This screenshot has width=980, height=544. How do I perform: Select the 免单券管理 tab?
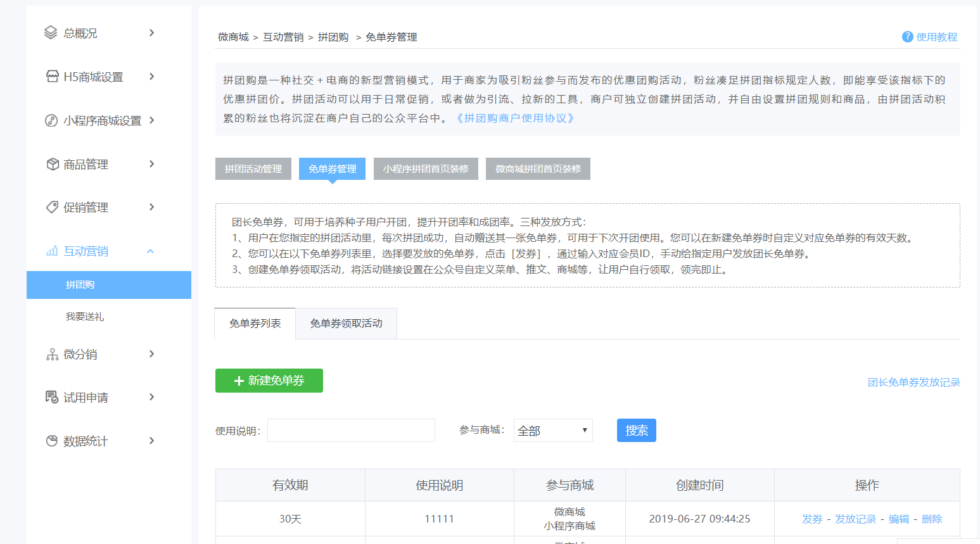(x=332, y=168)
